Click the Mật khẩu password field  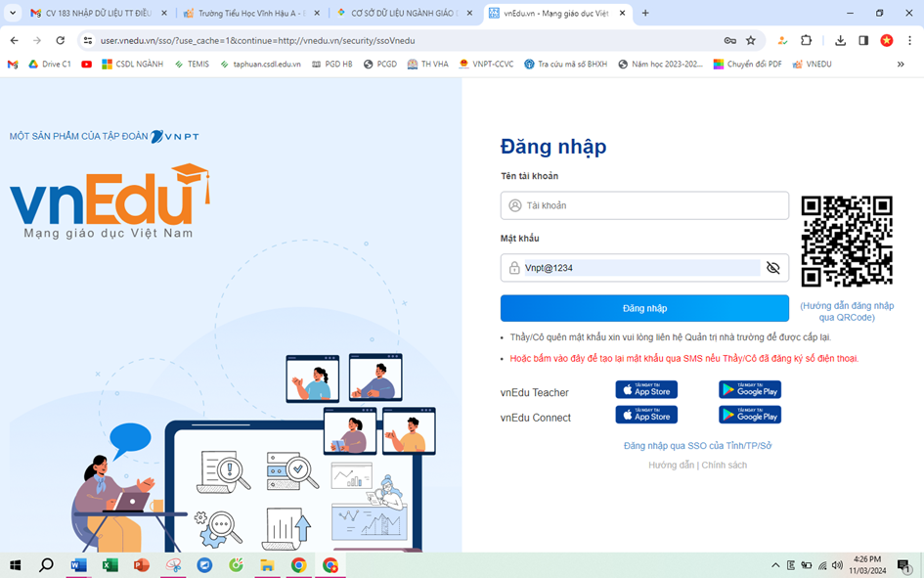coord(644,268)
